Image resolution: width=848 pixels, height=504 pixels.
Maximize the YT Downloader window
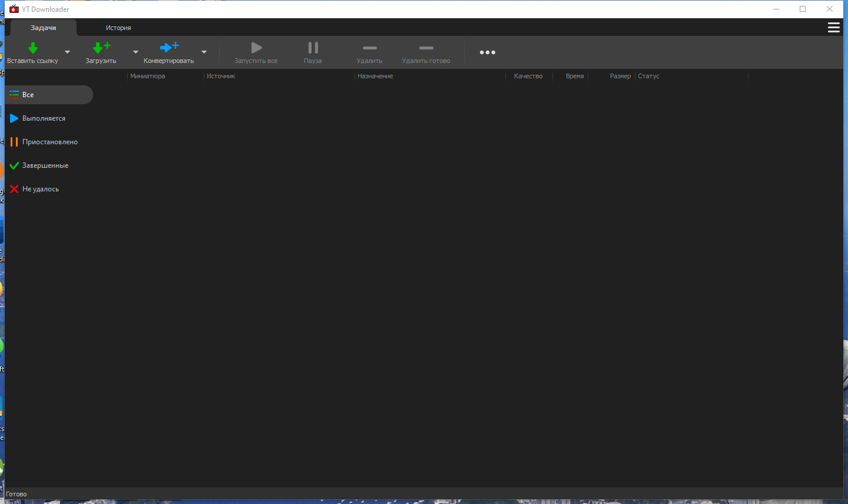803,9
